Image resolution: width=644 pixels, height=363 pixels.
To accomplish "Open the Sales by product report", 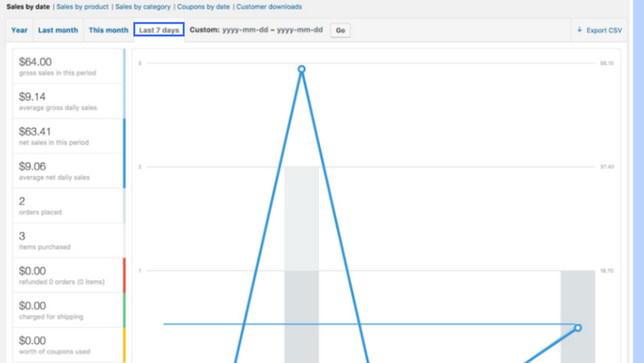I will pos(82,7).
